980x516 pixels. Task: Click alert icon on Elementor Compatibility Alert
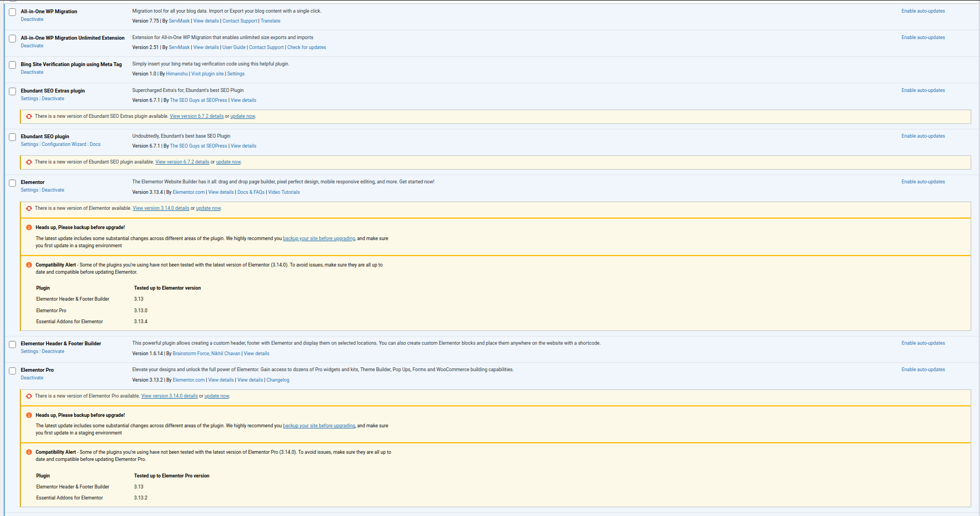pyautogui.click(x=29, y=265)
